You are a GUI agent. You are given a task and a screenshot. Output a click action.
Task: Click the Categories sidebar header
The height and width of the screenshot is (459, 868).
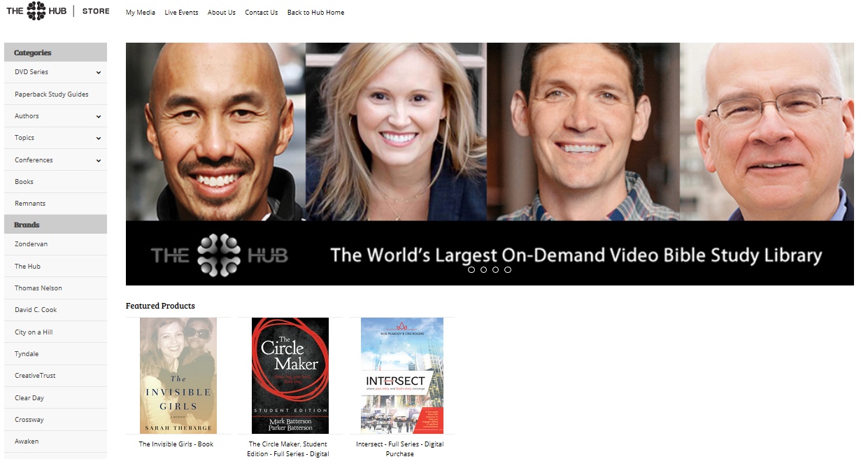point(55,52)
